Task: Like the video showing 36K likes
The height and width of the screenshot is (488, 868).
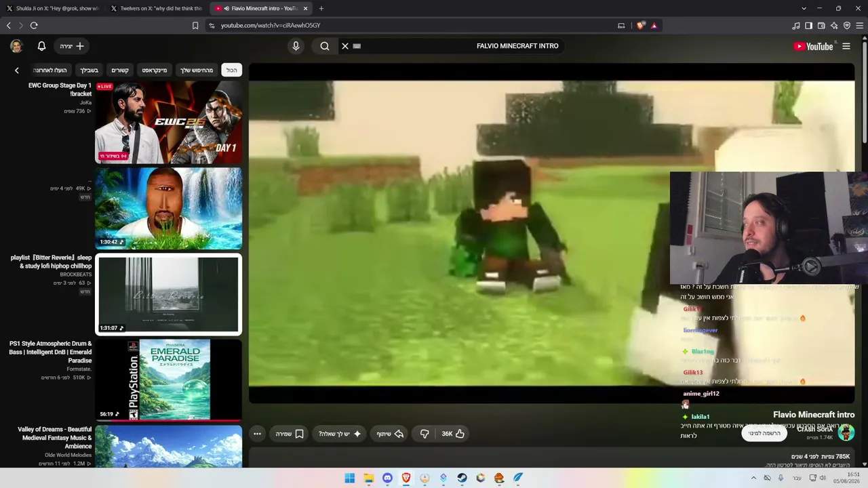Action: tap(454, 434)
